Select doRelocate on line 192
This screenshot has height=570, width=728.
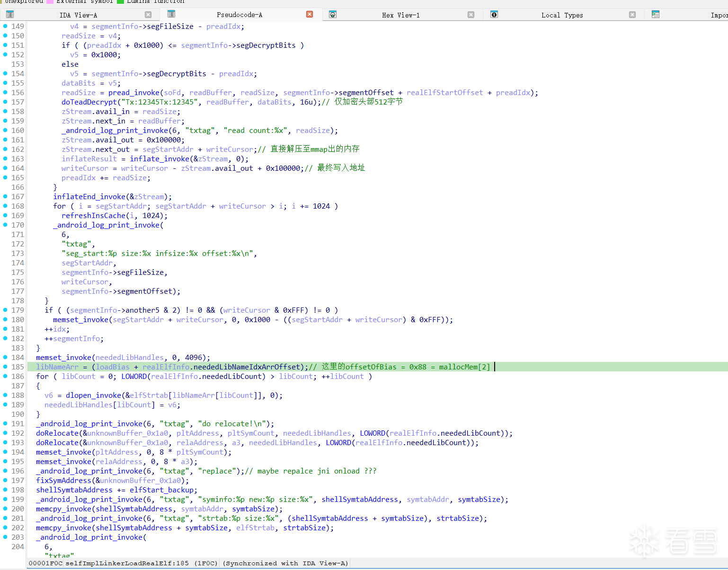[57, 433]
